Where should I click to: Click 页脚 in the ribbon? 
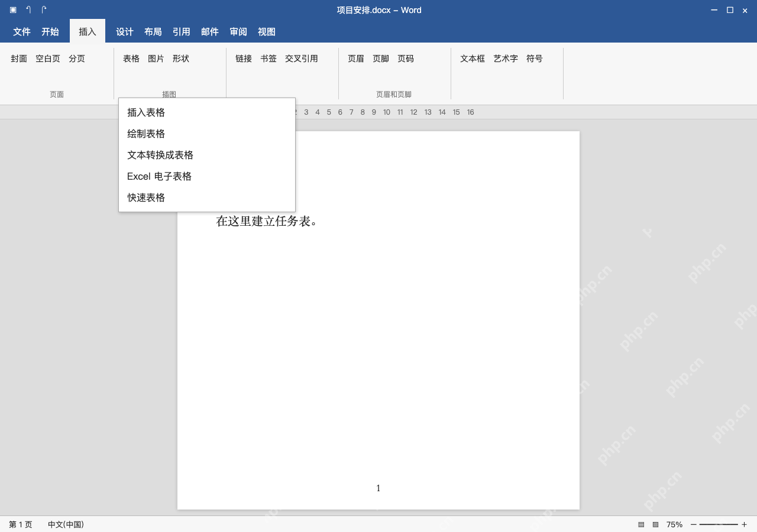click(x=381, y=59)
